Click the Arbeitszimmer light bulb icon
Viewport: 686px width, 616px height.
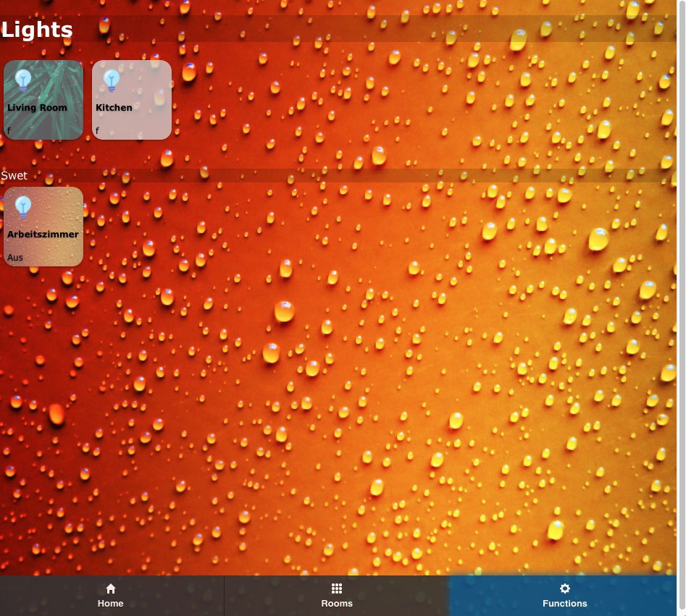point(23,207)
